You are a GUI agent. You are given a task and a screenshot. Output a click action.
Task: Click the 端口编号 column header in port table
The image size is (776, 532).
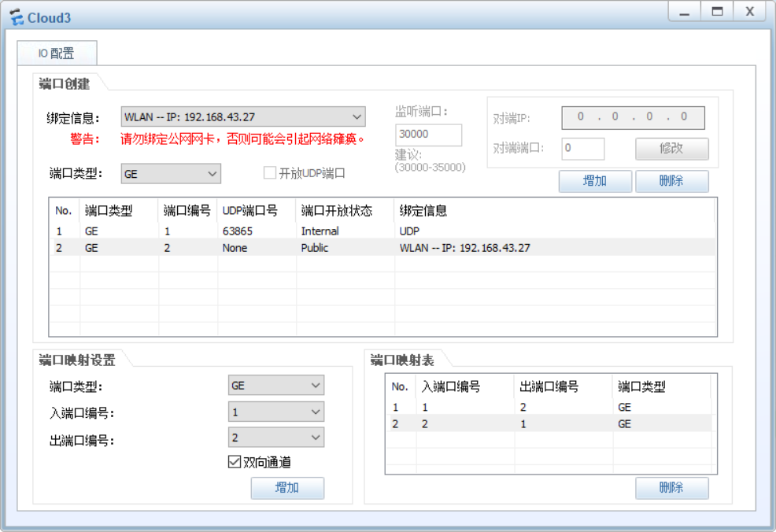[187, 211]
